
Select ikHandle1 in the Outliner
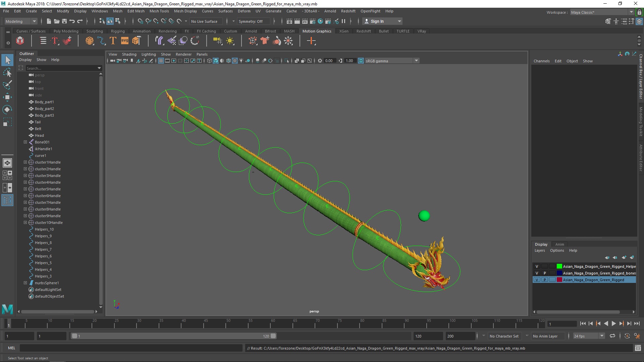click(x=43, y=149)
